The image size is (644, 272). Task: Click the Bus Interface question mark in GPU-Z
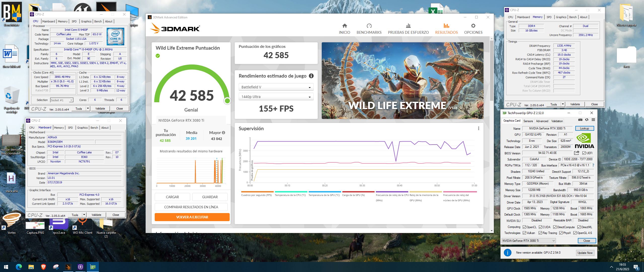click(593, 165)
